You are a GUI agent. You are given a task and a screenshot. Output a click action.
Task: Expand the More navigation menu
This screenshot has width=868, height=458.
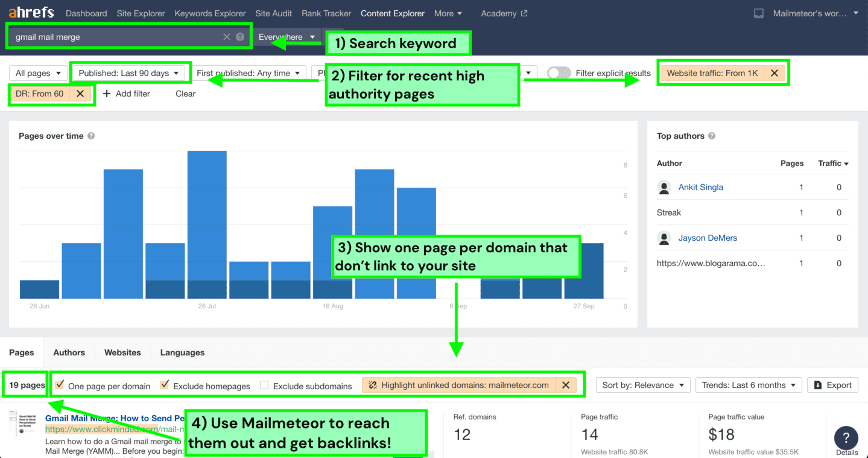pos(448,13)
